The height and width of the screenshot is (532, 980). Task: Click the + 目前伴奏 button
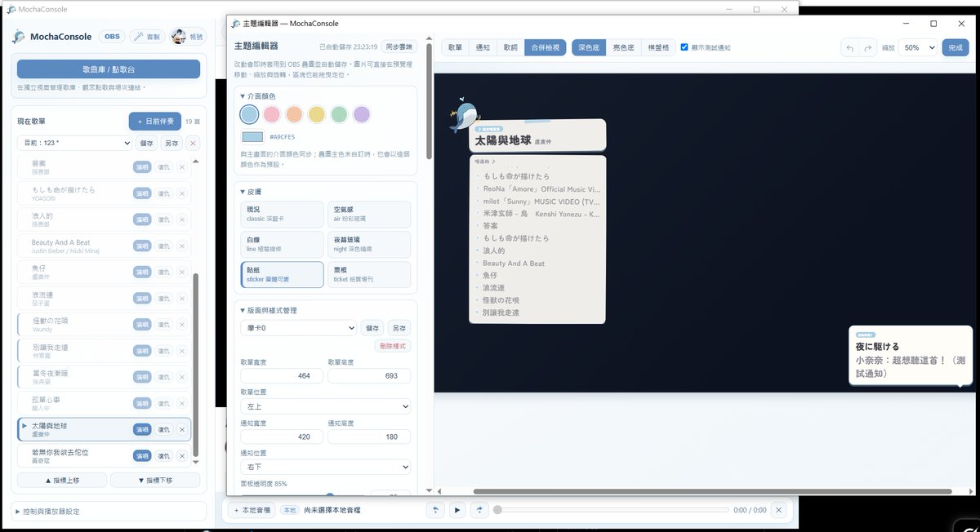pos(155,122)
